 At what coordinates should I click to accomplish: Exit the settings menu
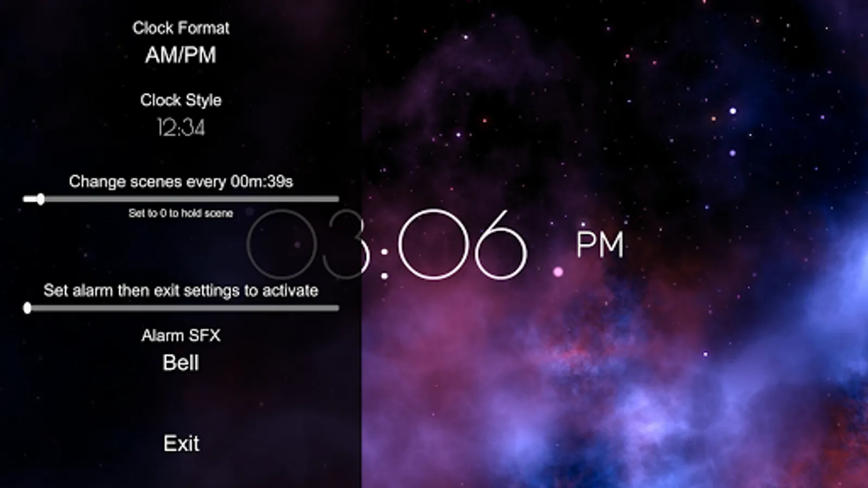181,444
